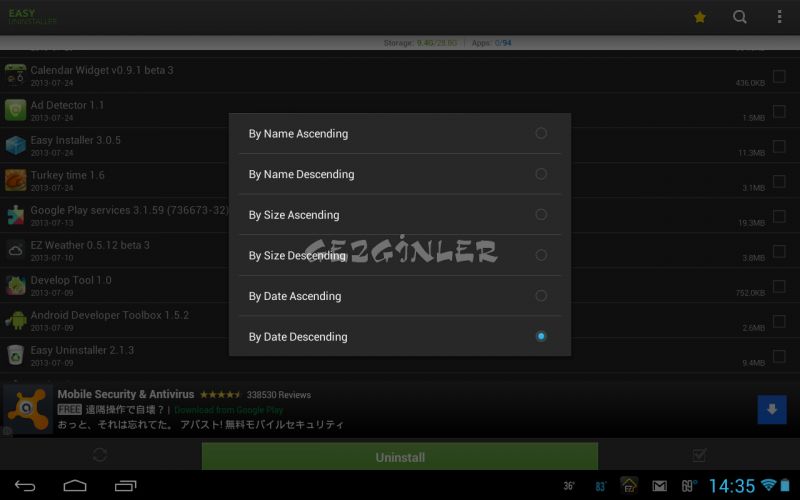Tap the blue download arrow in ad
800x500 pixels.
(x=771, y=409)
